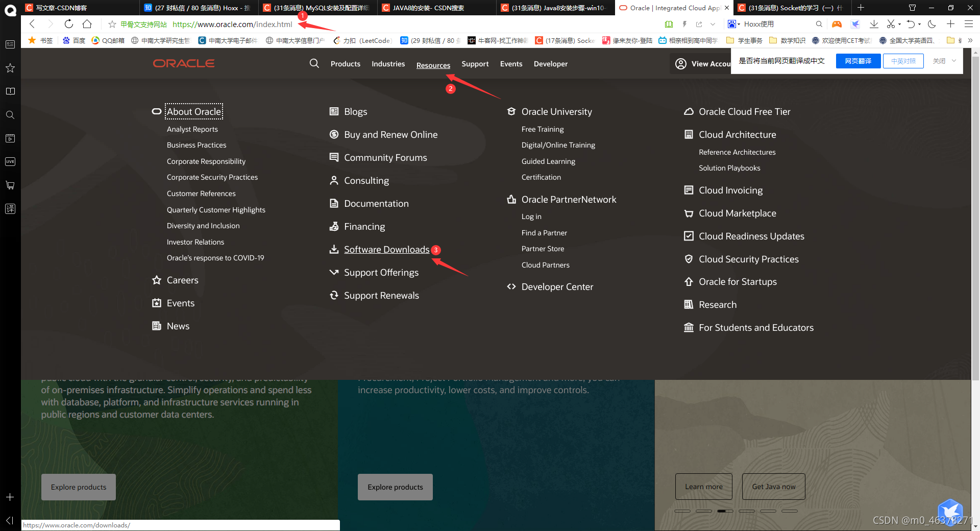The height and width of the screenshot is (531, 980).
Task: Open the Events nav menu
Action: (511, 64)
